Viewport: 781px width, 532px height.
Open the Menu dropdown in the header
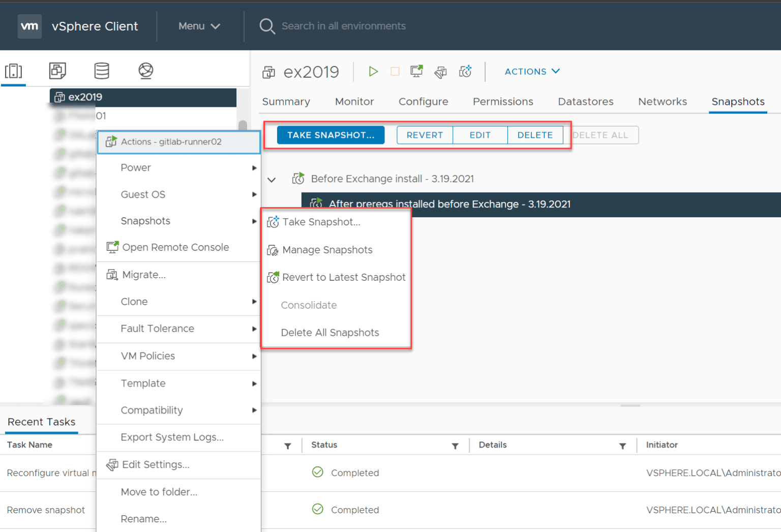[x=198, y=26]
